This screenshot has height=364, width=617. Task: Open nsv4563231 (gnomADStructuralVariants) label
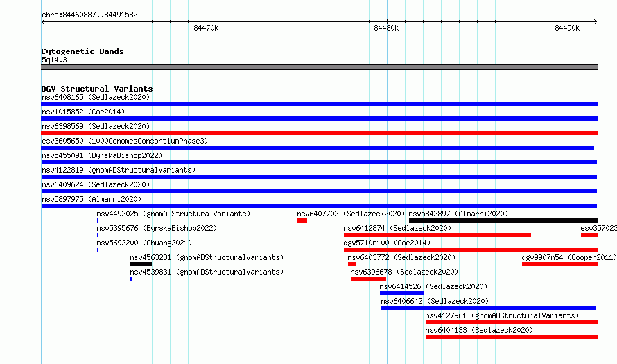pyautogui.click(x=207, y=257)
